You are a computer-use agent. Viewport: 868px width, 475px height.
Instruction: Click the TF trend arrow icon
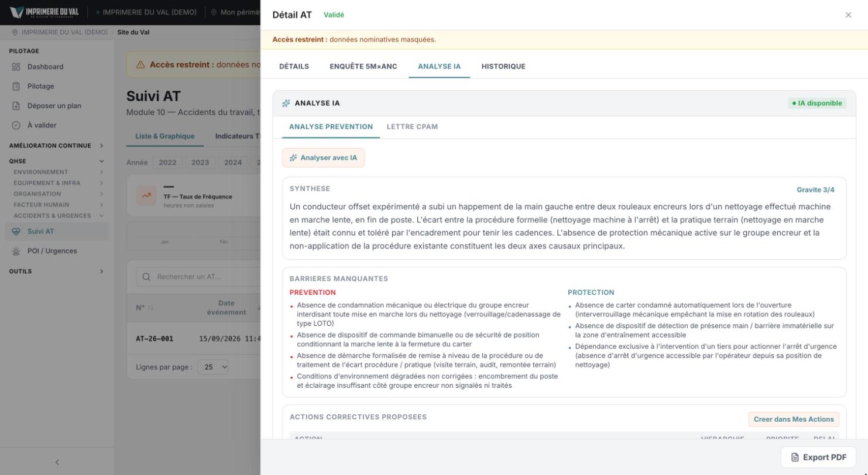tap(146, 196)
